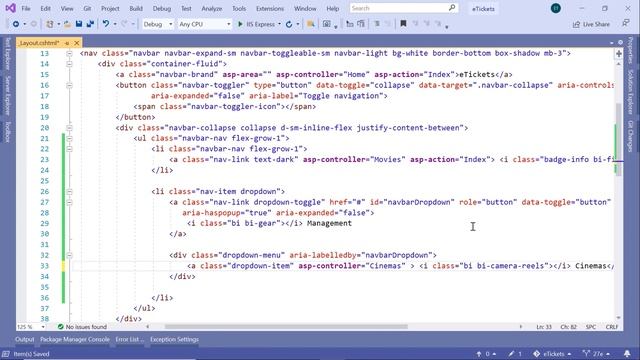Open the user account avatar
The height and width of the screenshot is (360, 640).
point(556,8)
